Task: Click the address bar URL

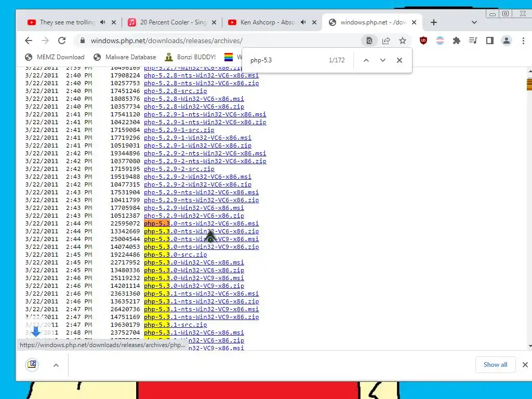Action: point(166,41)
